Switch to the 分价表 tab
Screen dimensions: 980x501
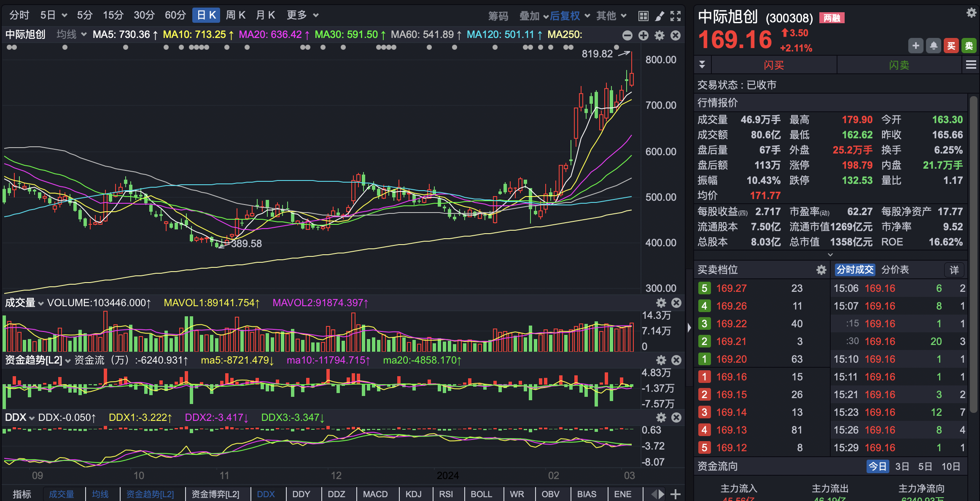pos(895,270)
